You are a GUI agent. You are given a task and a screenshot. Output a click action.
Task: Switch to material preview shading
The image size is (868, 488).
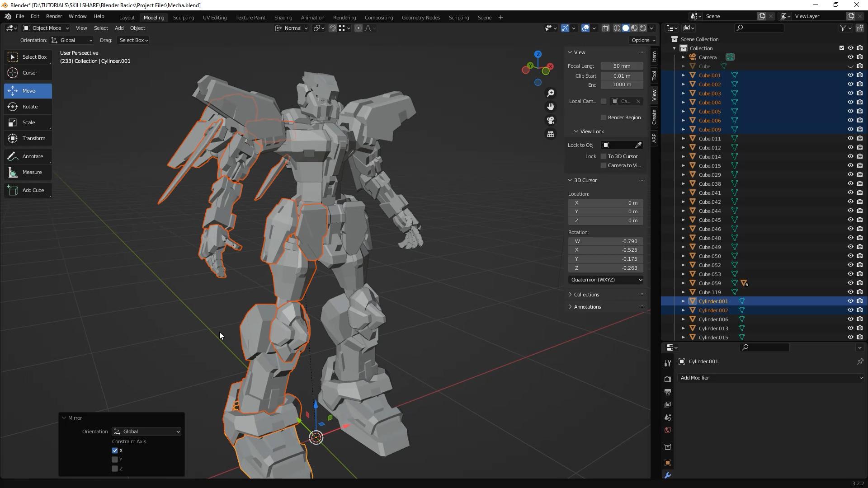634,28
